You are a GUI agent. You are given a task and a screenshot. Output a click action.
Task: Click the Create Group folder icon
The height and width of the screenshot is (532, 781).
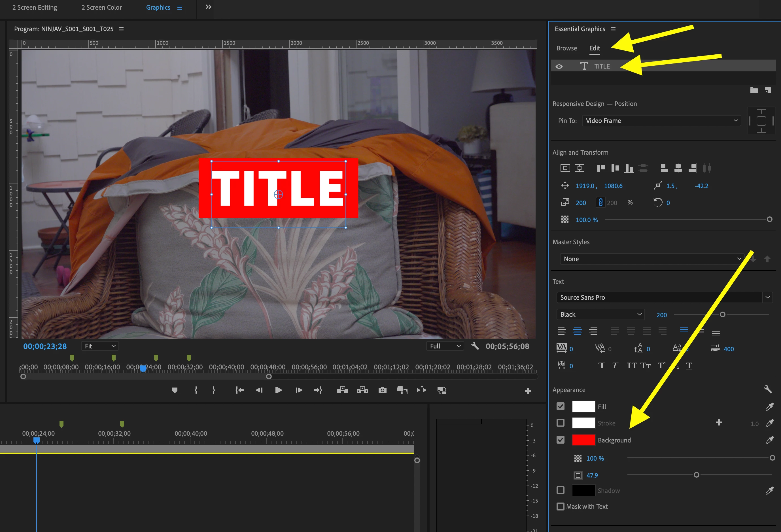click(754, 90)
